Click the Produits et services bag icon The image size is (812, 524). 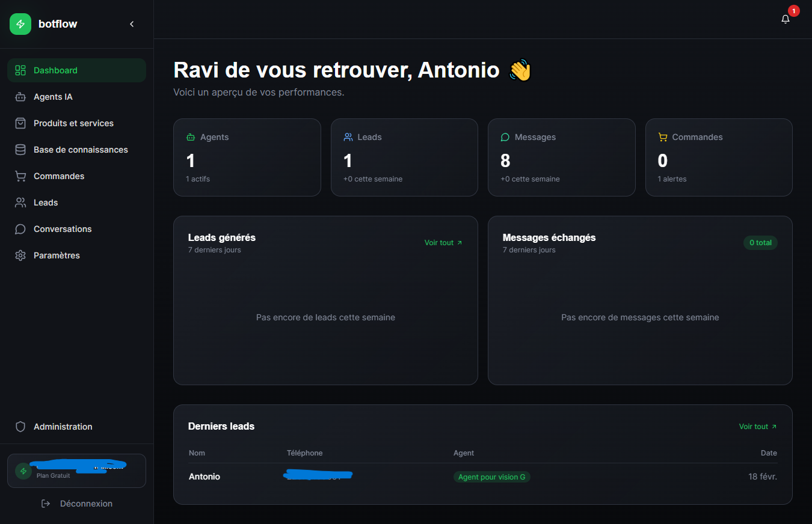coord(20,123)
